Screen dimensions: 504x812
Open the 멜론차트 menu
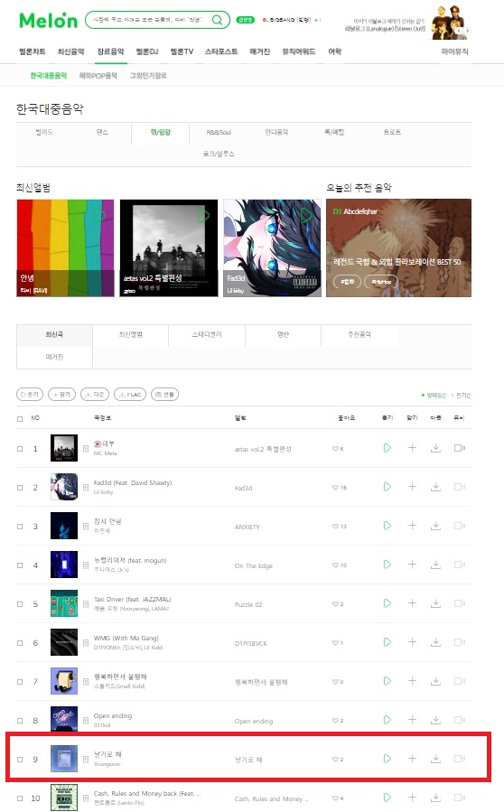coord(33,51)
